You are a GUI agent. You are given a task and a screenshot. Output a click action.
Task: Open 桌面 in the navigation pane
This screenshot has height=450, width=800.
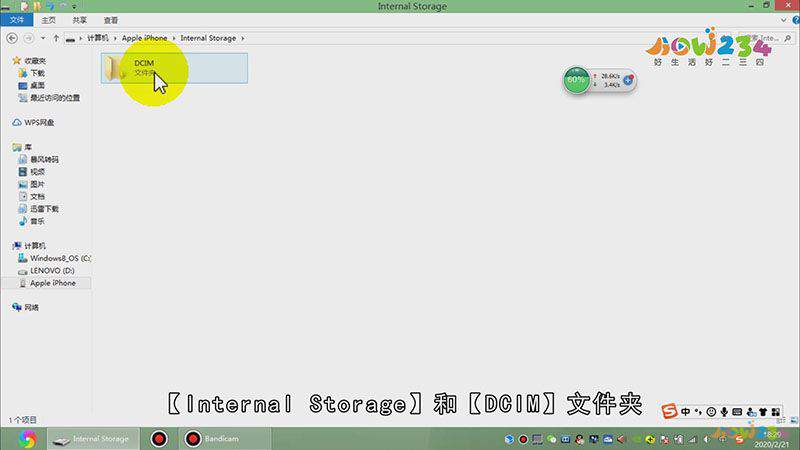tap(37, 86)
